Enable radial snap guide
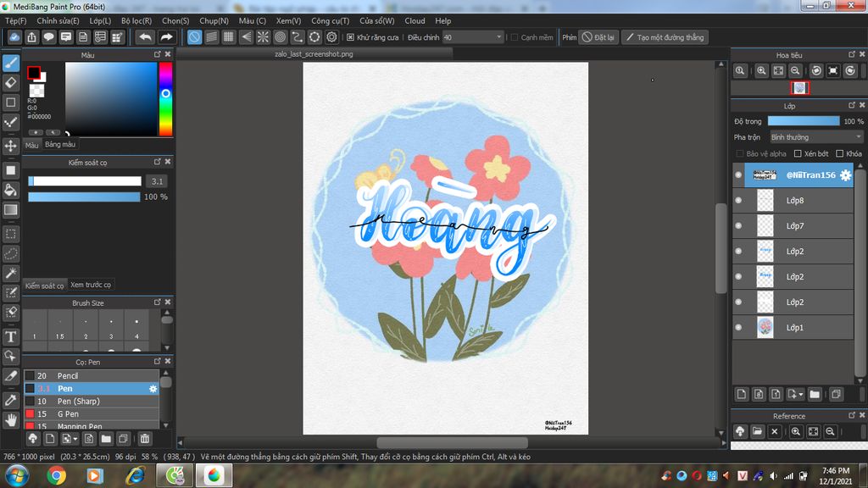Screen dimensions: 868x488 (x=263, y=37)
